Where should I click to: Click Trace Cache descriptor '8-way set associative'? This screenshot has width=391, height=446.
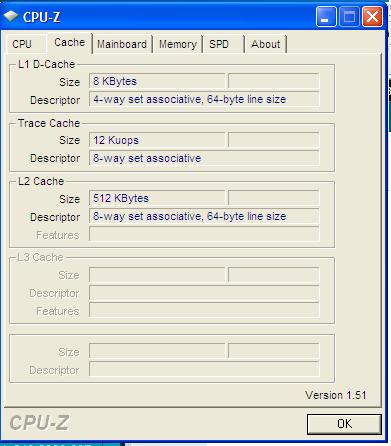click(x=204, y=158)
